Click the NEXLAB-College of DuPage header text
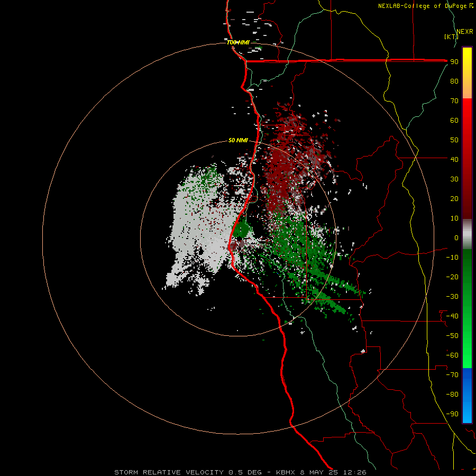This screenshot has height=476, width=476. click(x=422, y=6)
